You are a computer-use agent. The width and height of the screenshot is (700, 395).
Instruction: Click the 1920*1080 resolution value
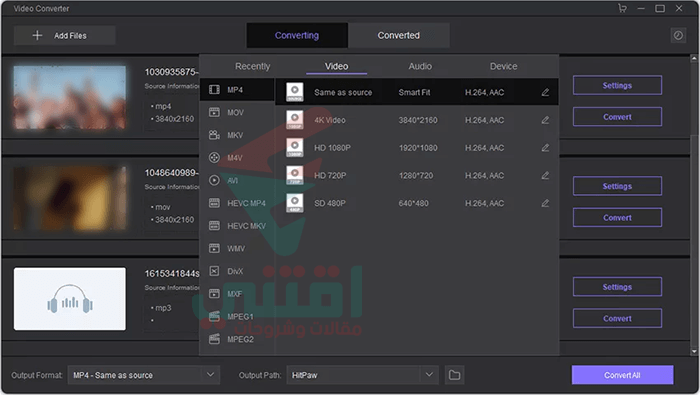(418, 148)
